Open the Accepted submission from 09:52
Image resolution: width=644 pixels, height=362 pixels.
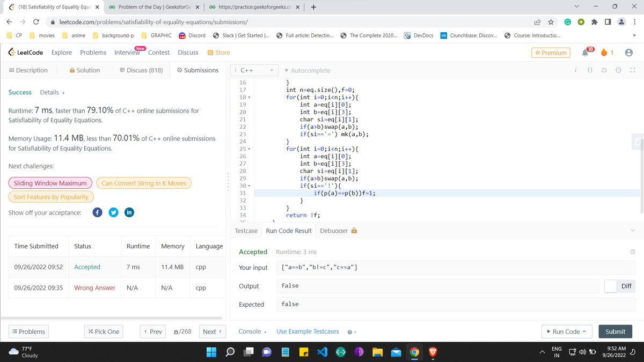point(87,267)
